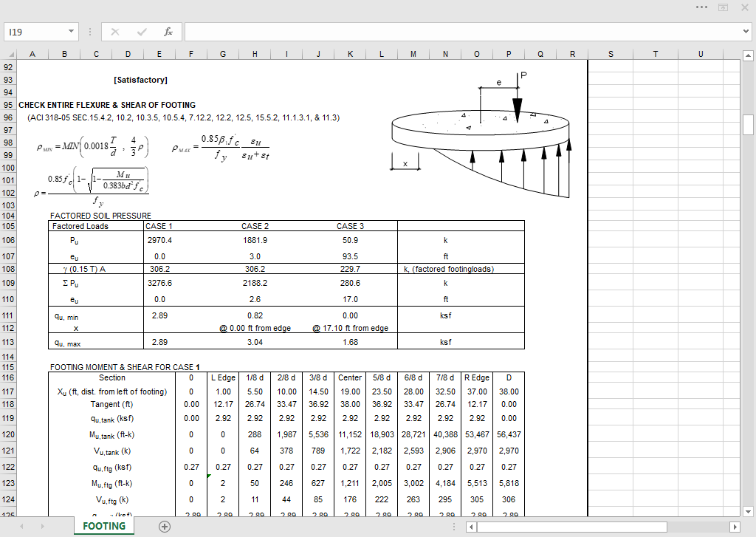Select column U header
Viewport: 756px width, 537px height.
(x=701, y=54)
